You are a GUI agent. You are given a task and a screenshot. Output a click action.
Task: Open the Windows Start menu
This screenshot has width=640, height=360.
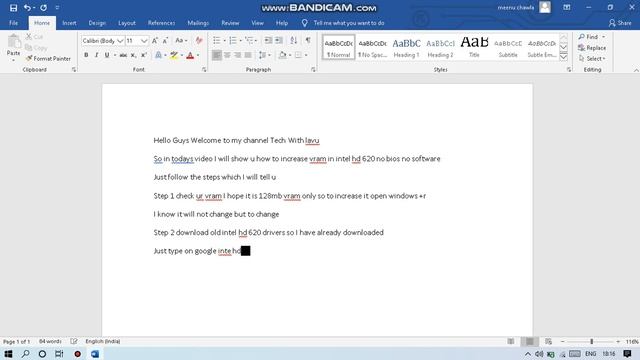pyautogui.click(x=8, y=353)
